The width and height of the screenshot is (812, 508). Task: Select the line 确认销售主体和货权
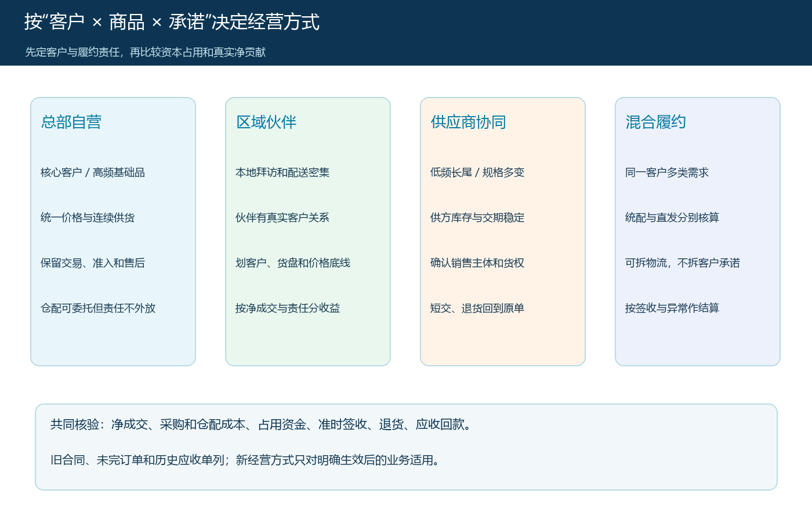tap(477, 263)
